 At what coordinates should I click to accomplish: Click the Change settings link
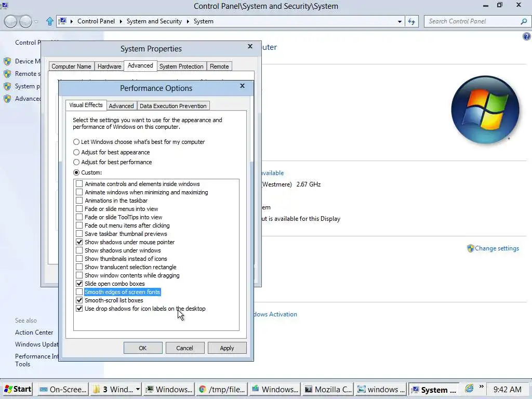pos(497,248)
